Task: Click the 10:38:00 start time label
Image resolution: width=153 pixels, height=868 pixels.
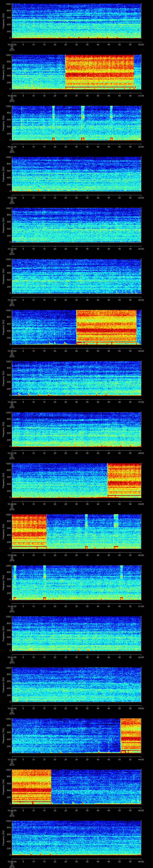Action: point(12,504)
